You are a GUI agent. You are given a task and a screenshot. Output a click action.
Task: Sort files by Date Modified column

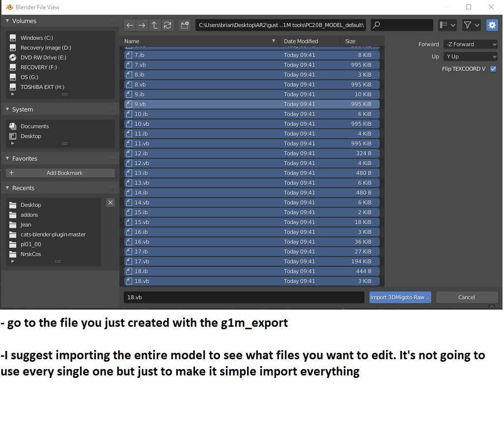[x=301, y=41]
